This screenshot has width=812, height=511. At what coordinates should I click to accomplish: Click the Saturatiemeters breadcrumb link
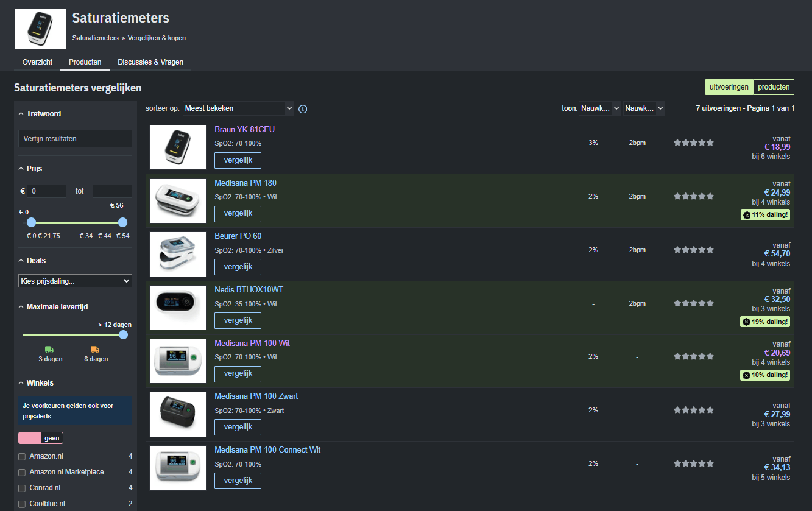point(95,38)
